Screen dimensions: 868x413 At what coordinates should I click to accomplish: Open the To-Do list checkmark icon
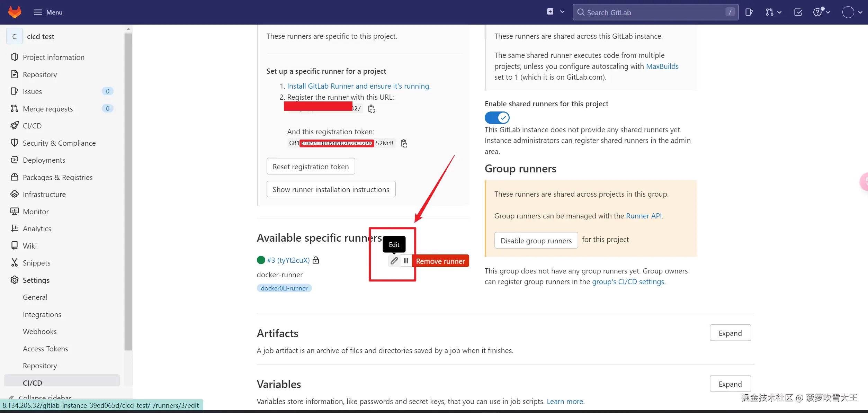pos(798,12)
